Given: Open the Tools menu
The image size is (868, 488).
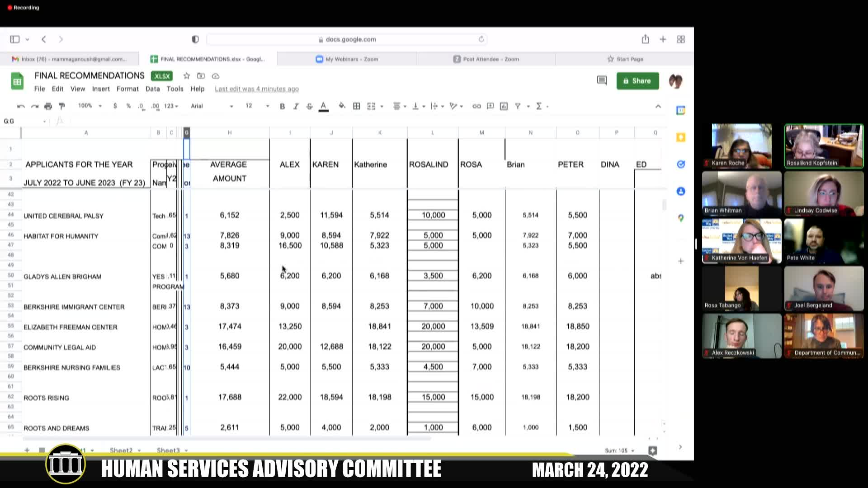Looking at the screenshot, I should tap(175, 89).
